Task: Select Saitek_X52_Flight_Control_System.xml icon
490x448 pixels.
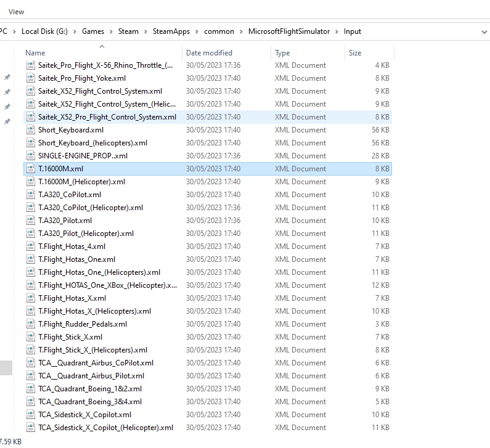Action: pyautogui.click(x=31, y=91)
